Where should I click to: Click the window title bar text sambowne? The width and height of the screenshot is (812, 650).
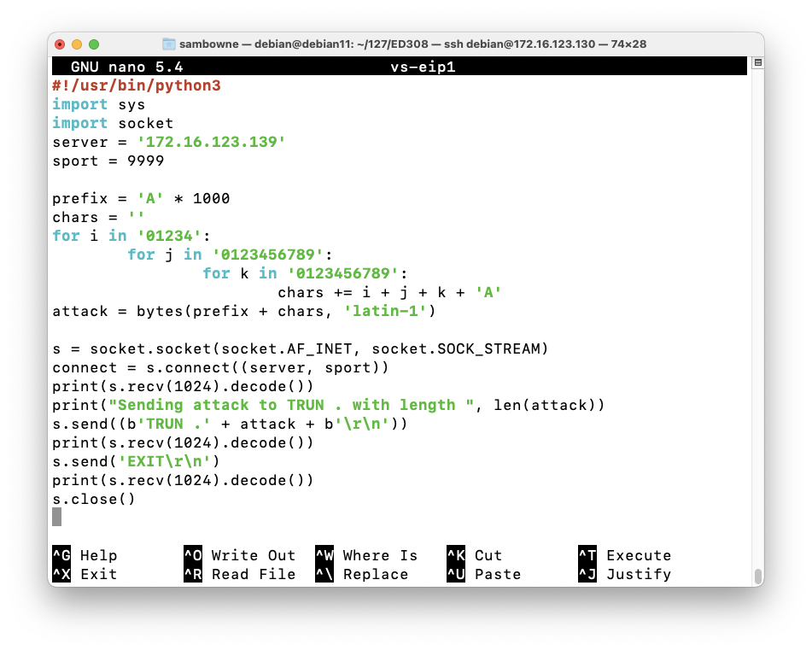[209, 44]
